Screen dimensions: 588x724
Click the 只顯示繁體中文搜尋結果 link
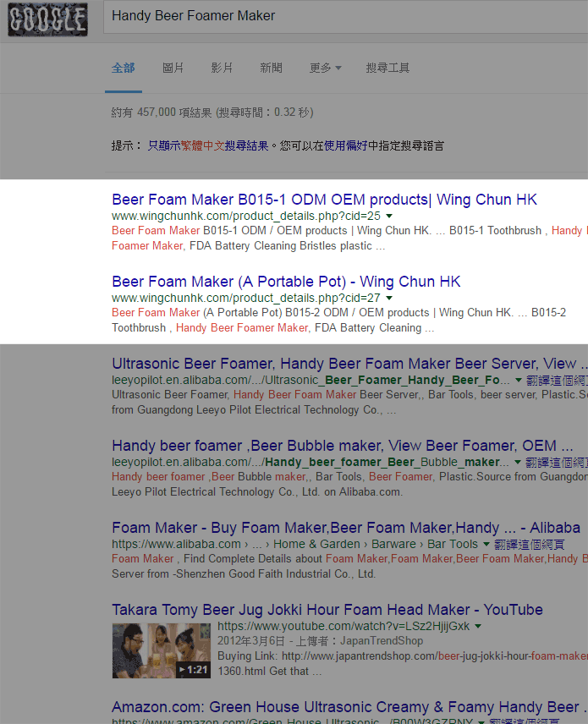click(208, 146)
